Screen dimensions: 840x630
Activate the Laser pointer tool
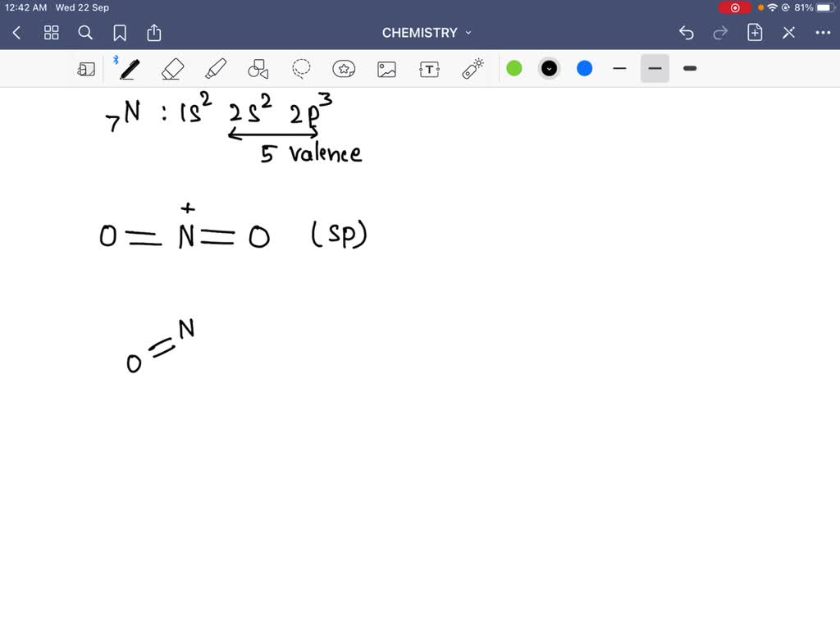click(x=472, y=68)
